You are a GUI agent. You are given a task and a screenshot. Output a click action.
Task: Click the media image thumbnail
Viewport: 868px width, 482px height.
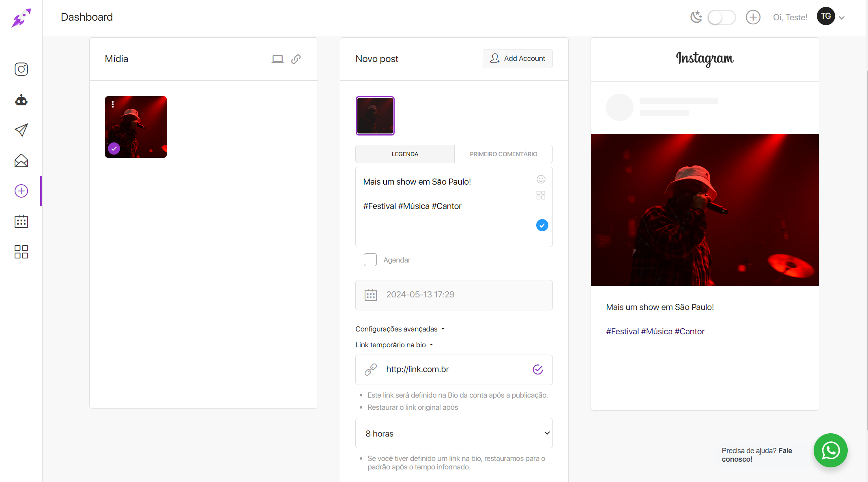tap(136, 127)
